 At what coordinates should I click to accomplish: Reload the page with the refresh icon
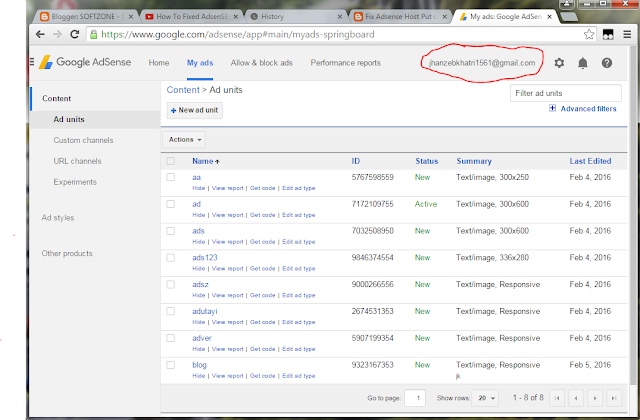tap(74, 34)
